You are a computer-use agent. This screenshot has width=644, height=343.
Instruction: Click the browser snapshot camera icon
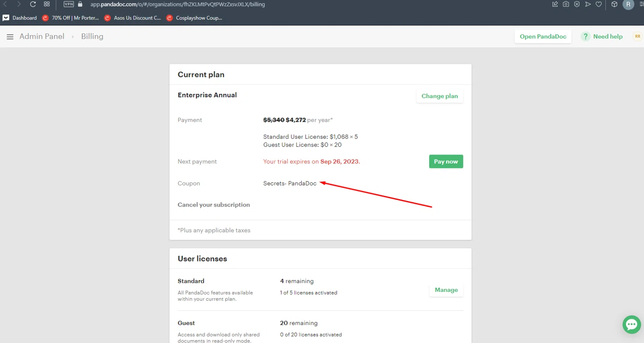tap(566, 4)
